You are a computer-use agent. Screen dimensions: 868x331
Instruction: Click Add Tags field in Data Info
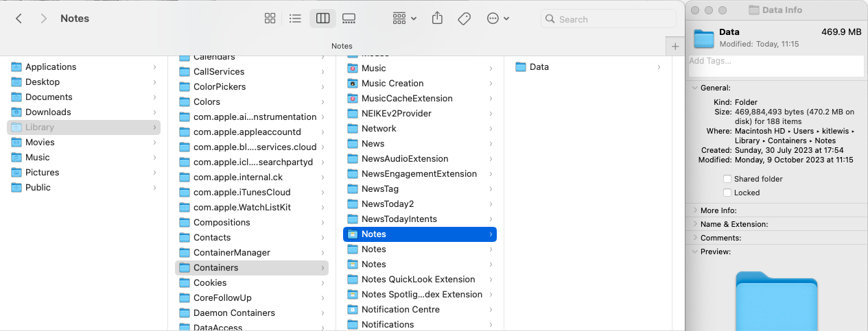coord(776,65)
